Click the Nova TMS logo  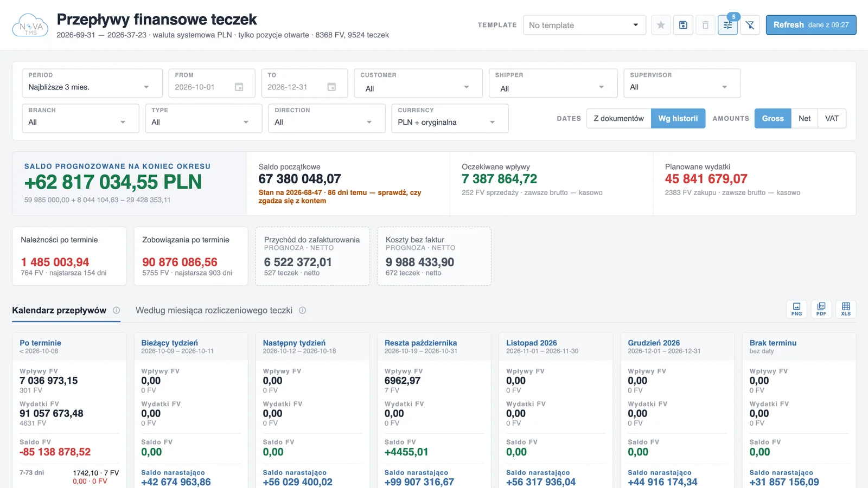[30, 25]
